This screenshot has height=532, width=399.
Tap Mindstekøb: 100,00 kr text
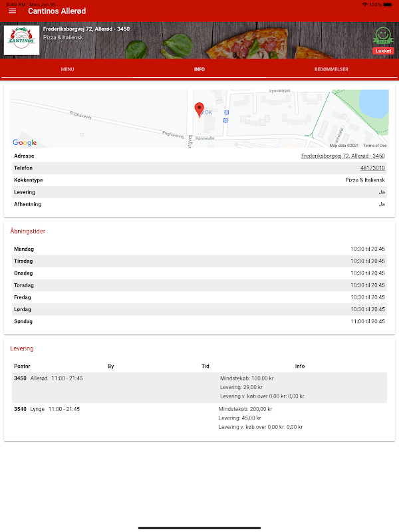tap(247, 378)
